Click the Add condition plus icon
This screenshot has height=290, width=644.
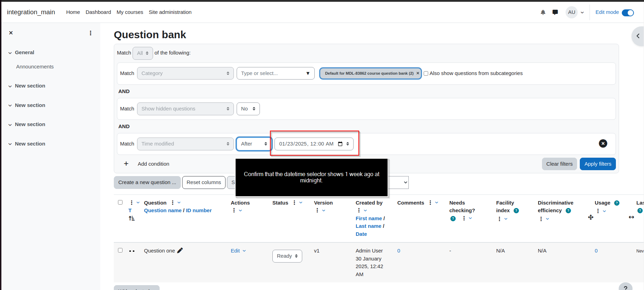126,164
